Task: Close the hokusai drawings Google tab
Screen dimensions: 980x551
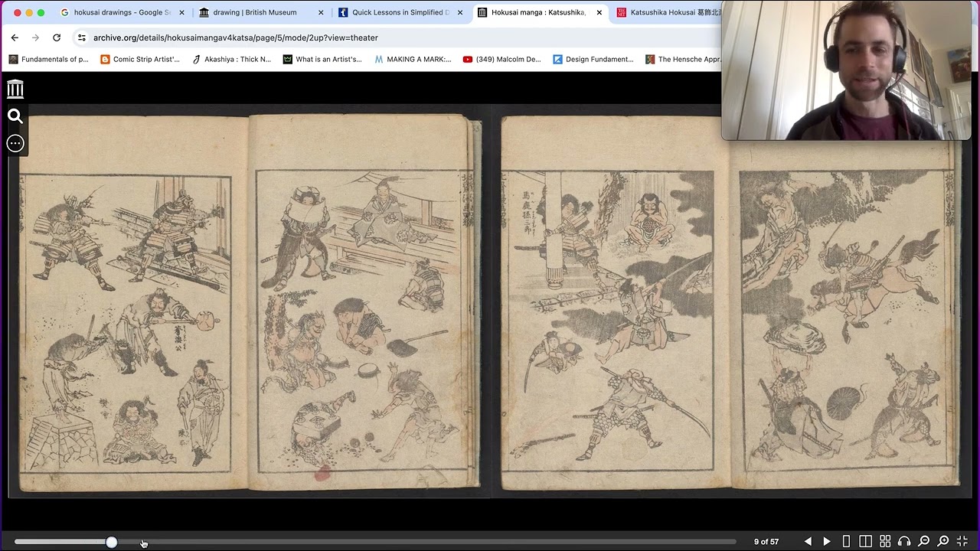Action: point(182,12)
